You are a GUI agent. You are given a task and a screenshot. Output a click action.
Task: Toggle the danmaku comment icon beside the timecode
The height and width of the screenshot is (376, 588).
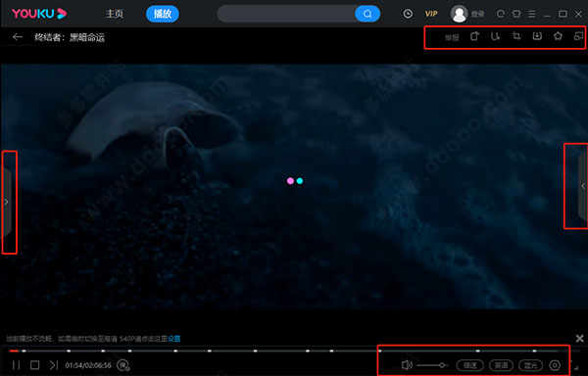click(123, 365)
